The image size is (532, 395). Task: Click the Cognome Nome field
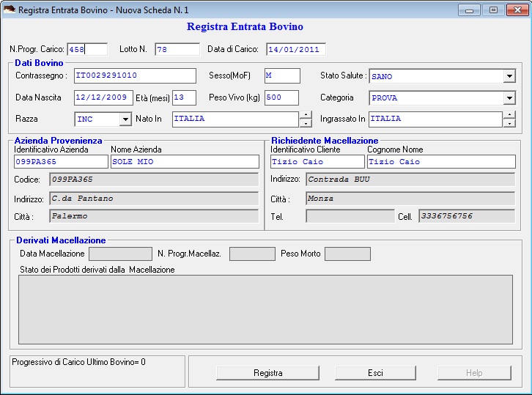click(x=441, y=162)
